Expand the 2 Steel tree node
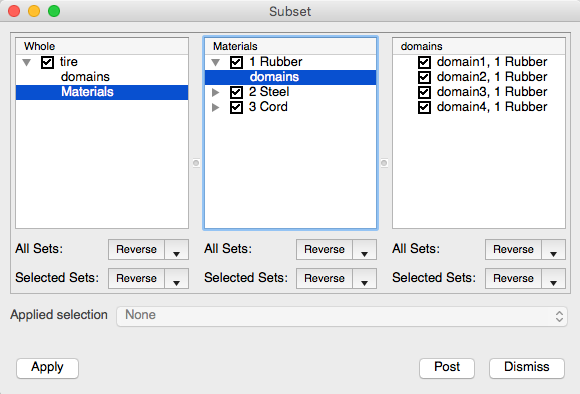Viewport: 580px width, 394px height. coord(216,92)
